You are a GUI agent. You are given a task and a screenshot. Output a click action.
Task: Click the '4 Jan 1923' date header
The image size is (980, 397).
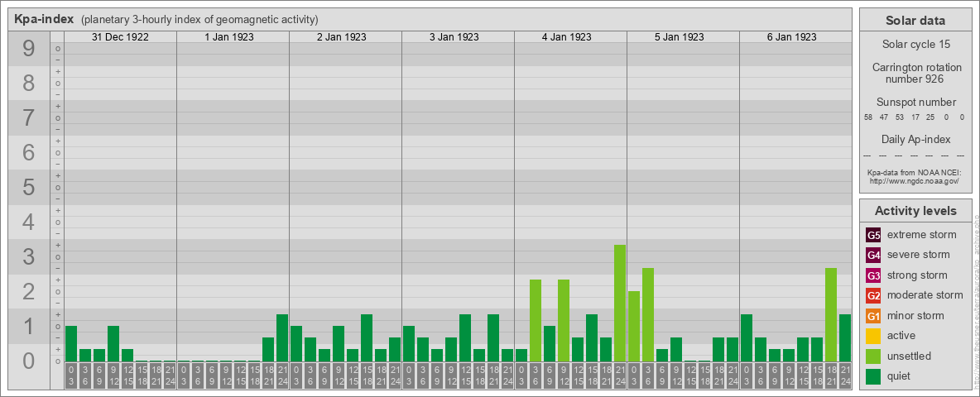point(567,37)
